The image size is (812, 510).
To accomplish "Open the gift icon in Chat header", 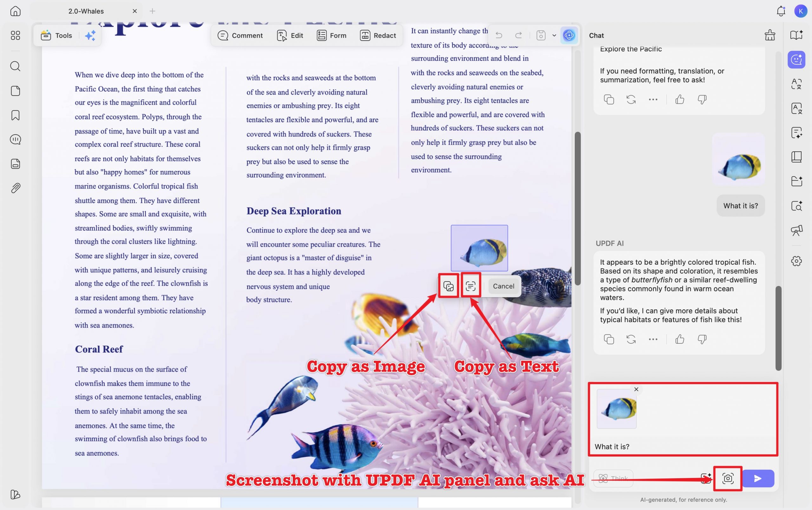I will (x=770, y=35).
